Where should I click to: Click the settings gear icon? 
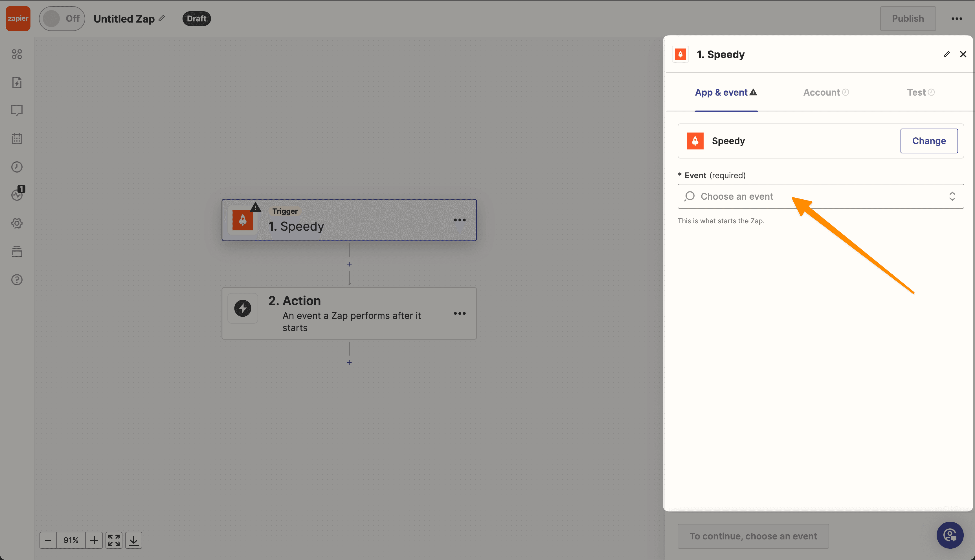[17, 223]
